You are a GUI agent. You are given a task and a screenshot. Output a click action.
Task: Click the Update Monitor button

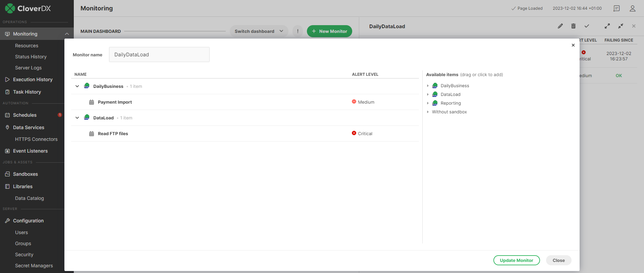tap(516, 260)
